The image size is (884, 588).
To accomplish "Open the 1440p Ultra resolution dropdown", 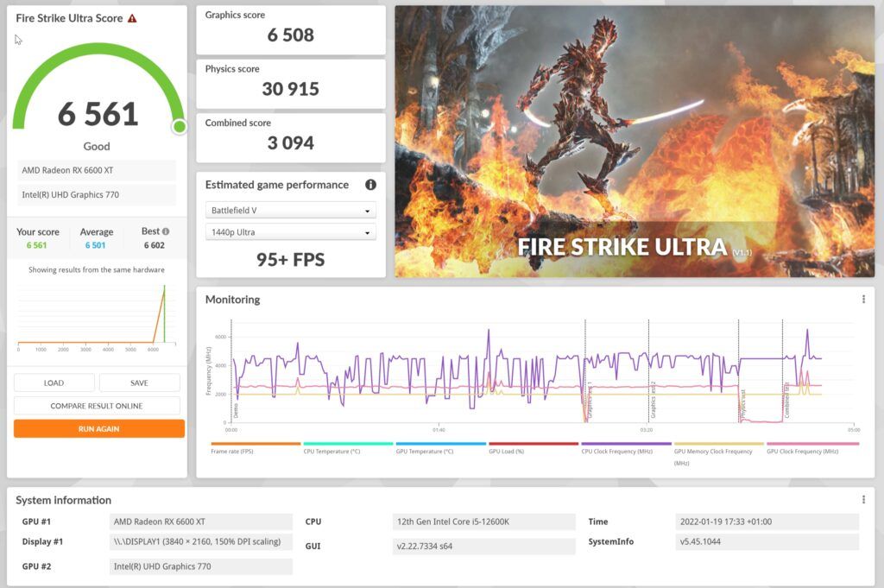I will pos(290,232).
